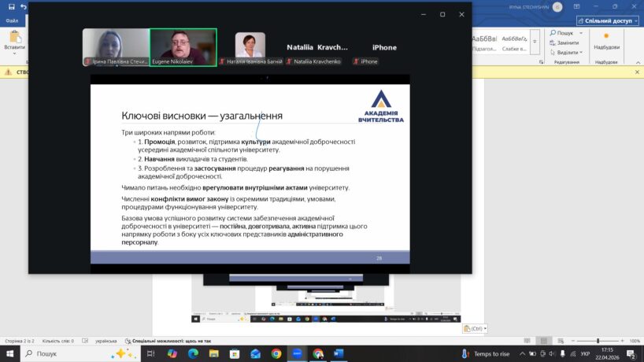
Task: Open the Файл tab
Action: (12, 20)
